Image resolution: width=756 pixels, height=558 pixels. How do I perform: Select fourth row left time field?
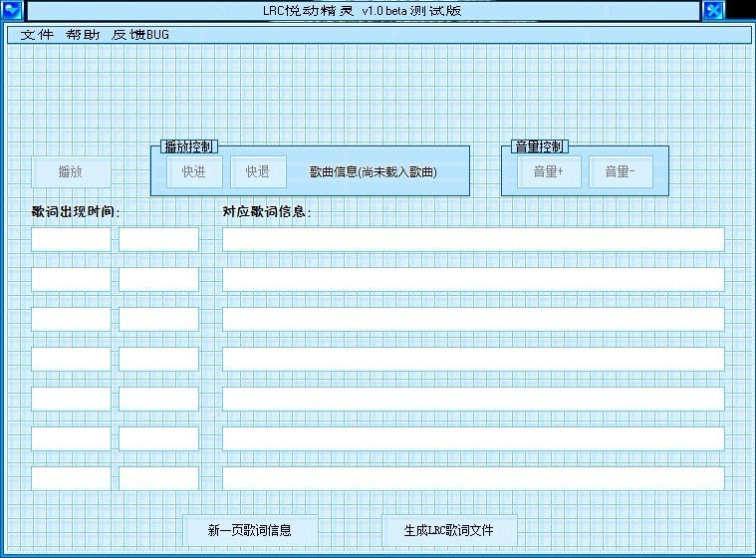[x=71, y=359]
